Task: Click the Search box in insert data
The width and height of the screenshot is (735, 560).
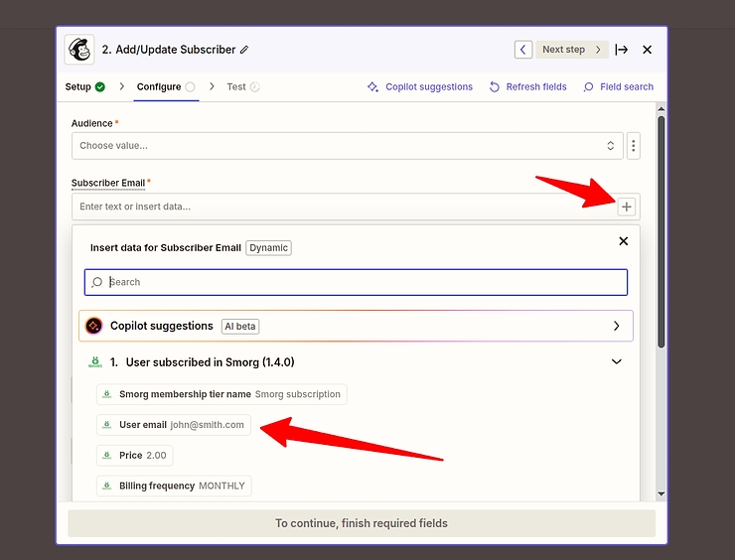Action: point(356,282)
